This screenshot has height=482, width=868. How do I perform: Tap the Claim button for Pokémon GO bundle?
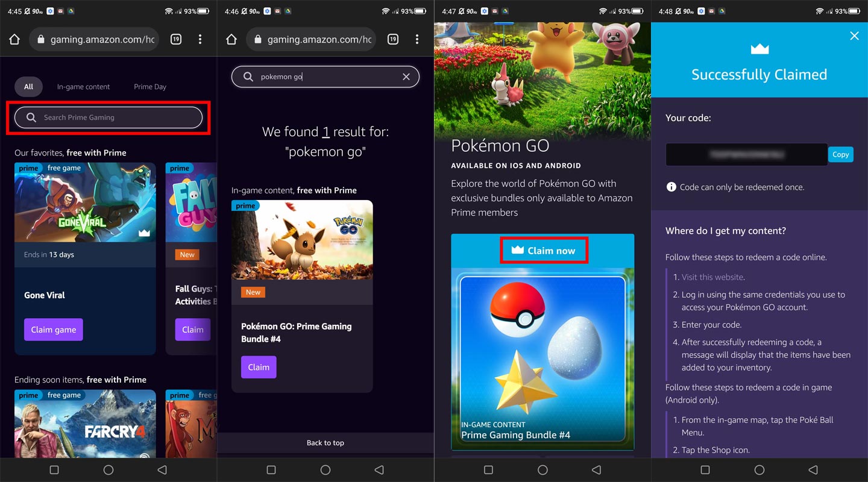point(259,367)
